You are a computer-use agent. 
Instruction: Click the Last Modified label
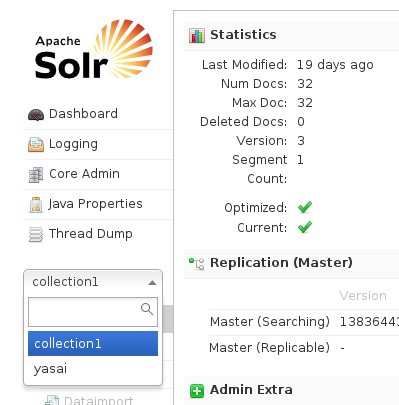coord(244,65)
